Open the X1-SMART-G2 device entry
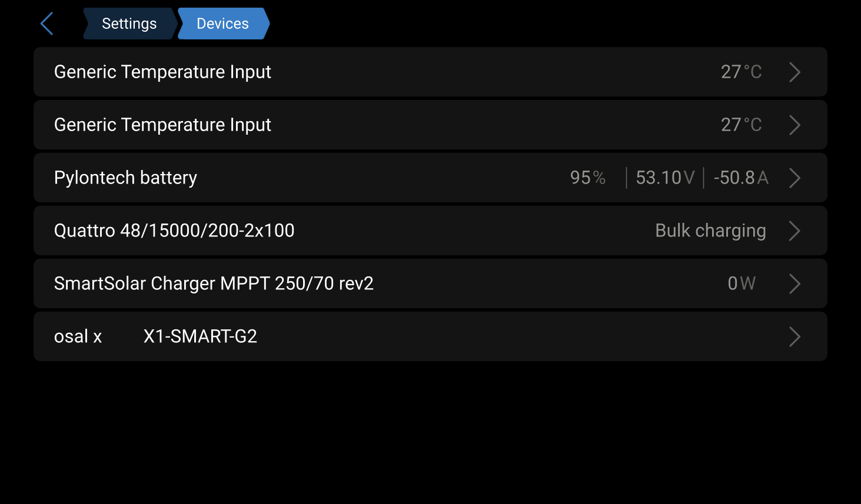The height and width of the screenshot is (504, 861). pos(200,336)
